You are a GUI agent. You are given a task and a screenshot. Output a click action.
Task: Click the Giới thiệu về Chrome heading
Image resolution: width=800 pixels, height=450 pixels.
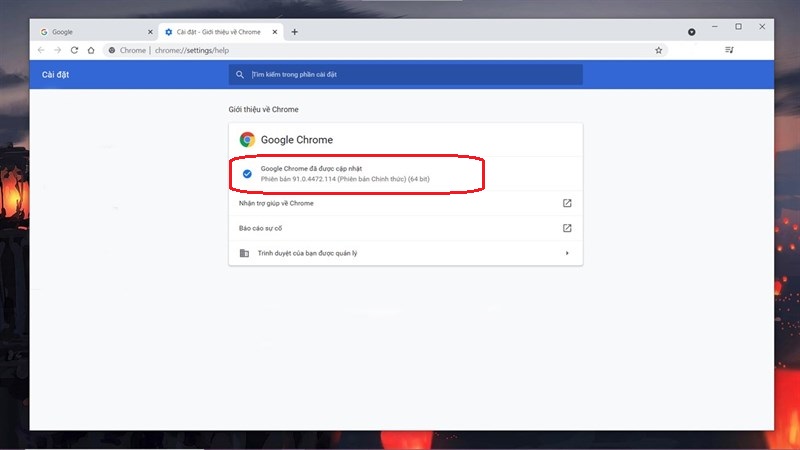(x=263, y=109)
